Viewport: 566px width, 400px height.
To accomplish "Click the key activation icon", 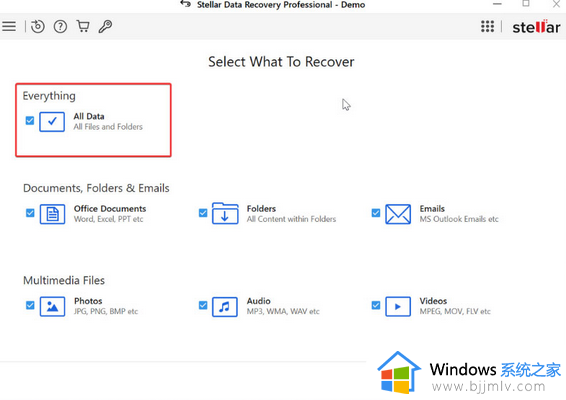I will click(105, 26).
